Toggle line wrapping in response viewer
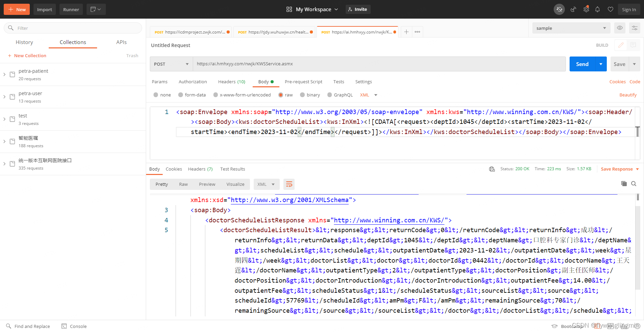 [x=289, y=184]
